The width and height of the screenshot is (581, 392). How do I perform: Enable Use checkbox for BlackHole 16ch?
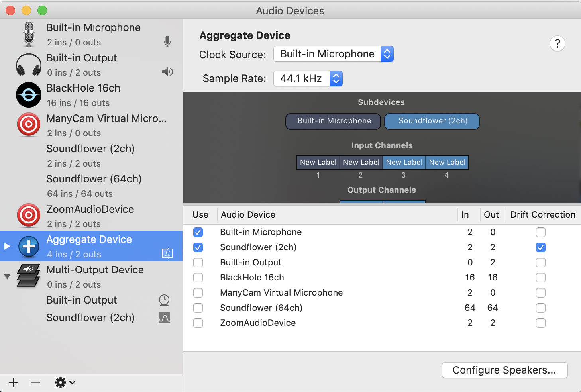198,278
